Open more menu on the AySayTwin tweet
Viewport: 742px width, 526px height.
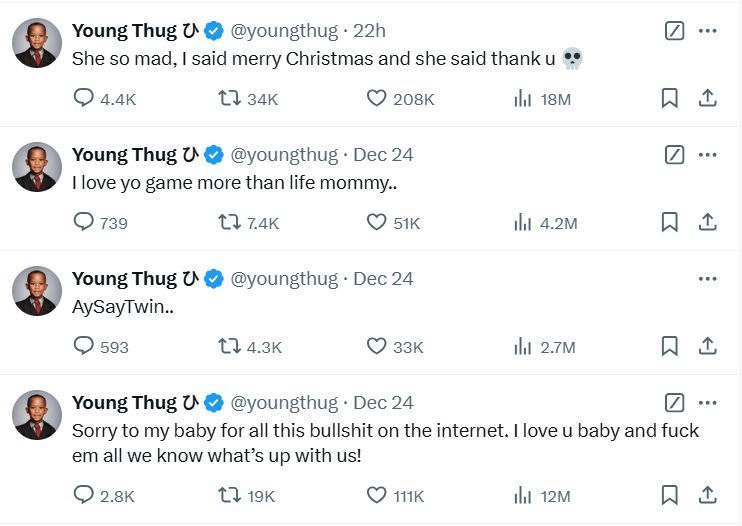tap(707, 279)
